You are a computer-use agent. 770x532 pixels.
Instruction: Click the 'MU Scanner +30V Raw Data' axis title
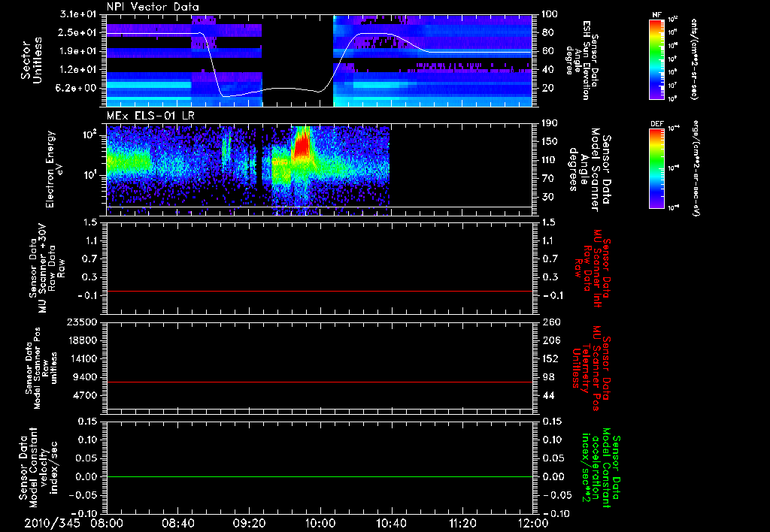pyautogui.click(x=47, y=268)
